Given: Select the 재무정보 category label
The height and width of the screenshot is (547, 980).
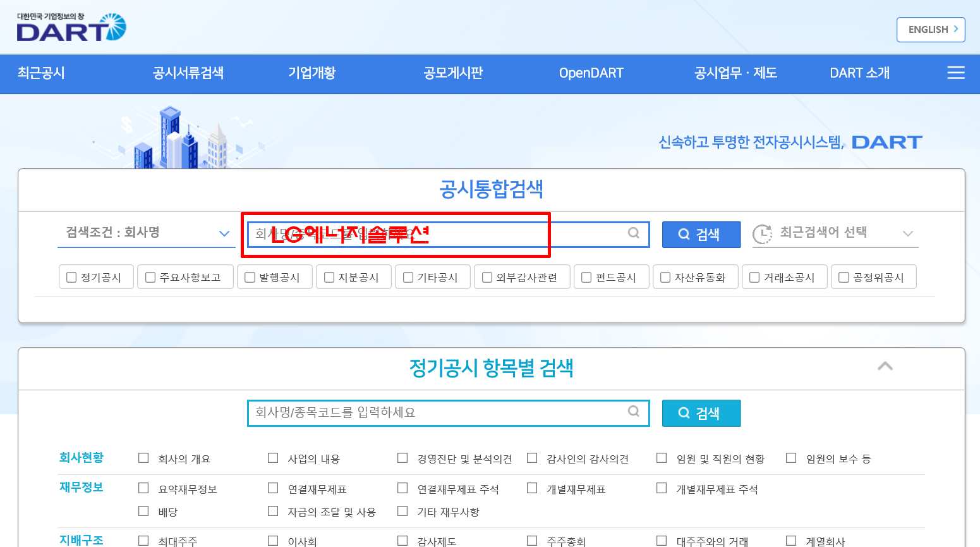Looking at the screenshot, I should tap(82, 487).
